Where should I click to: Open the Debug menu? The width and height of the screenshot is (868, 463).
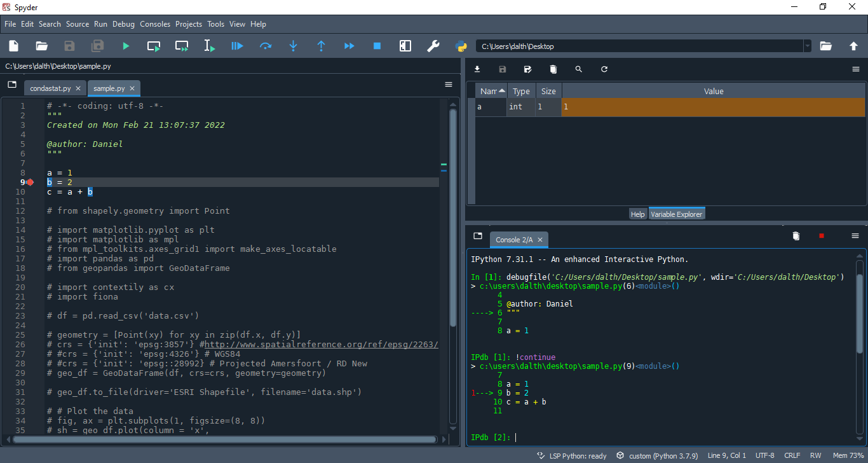(123, 24)
